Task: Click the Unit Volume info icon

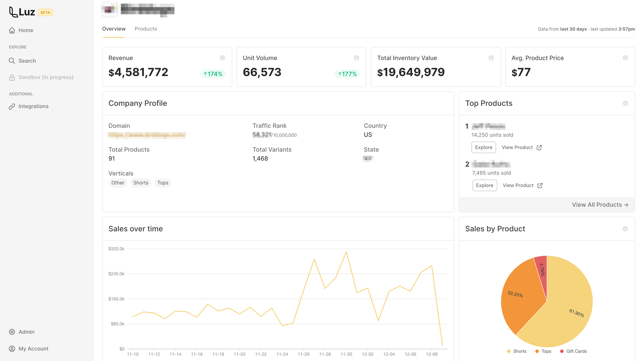Action: point(357,58)
